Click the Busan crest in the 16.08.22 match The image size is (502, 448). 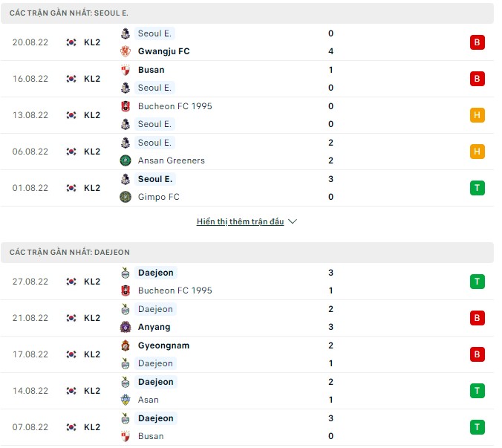125,70
